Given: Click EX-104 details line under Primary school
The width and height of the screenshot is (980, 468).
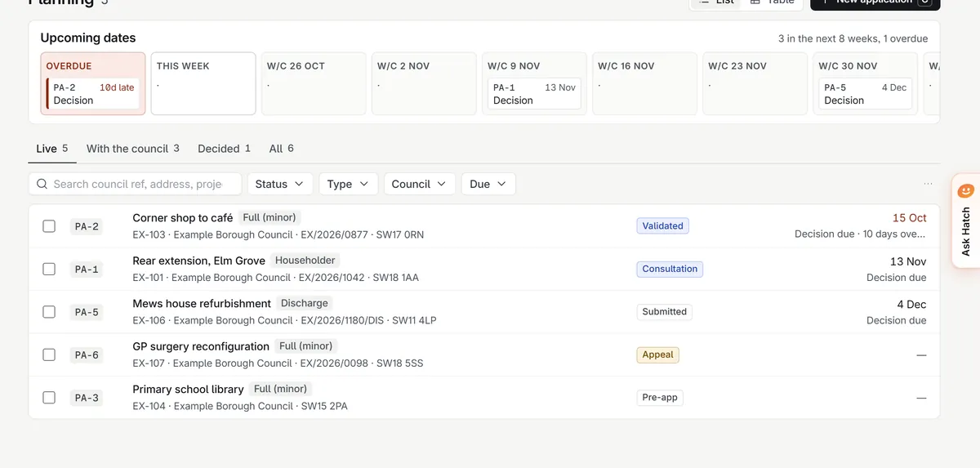Looking at the screenshot, I should [x=240, y=406].
